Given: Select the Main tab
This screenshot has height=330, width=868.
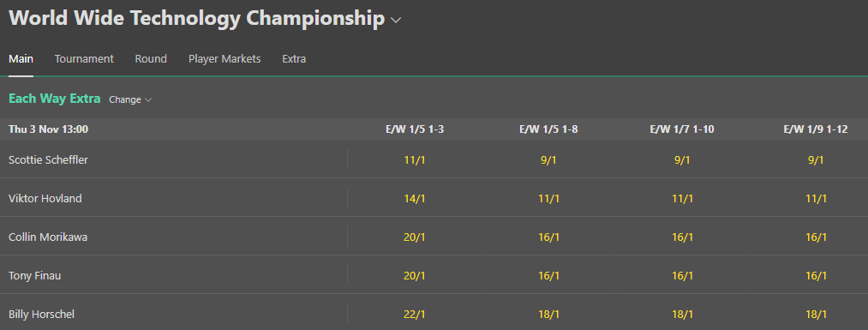Looking at the screenshot, I should (21, 58).
